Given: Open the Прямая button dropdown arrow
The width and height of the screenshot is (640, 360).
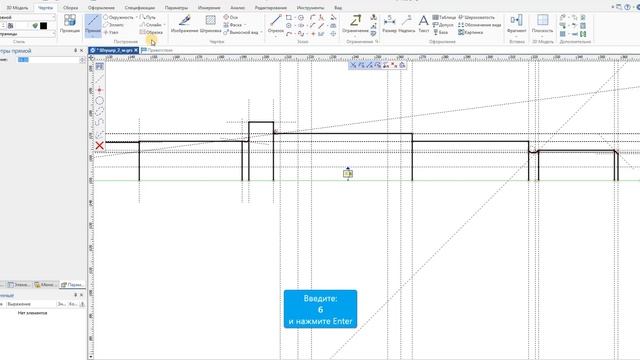Looking at the screenshot, I should 93,36.
